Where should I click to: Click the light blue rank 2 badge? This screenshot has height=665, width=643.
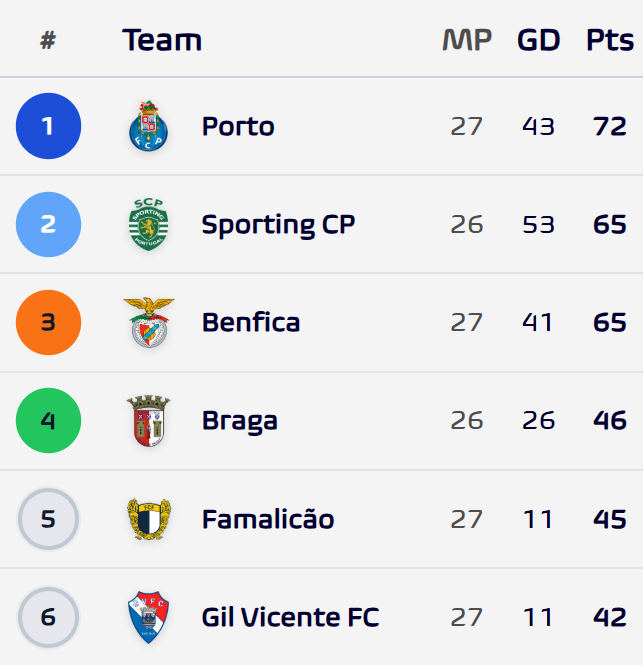(x=48, y=224)
